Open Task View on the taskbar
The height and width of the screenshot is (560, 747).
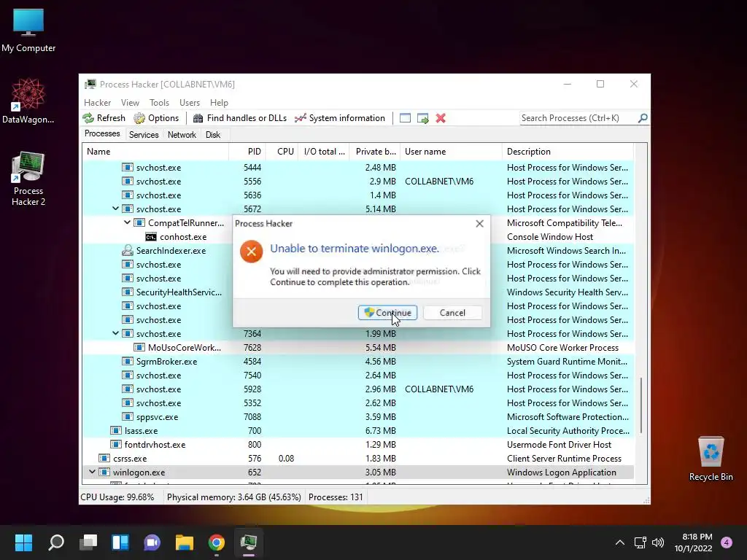coord(88,542)
